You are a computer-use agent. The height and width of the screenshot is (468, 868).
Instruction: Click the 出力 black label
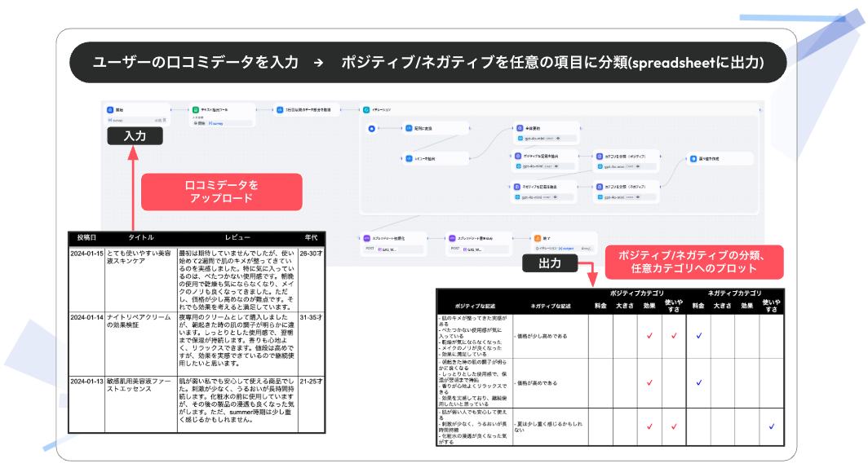[551, 263]
